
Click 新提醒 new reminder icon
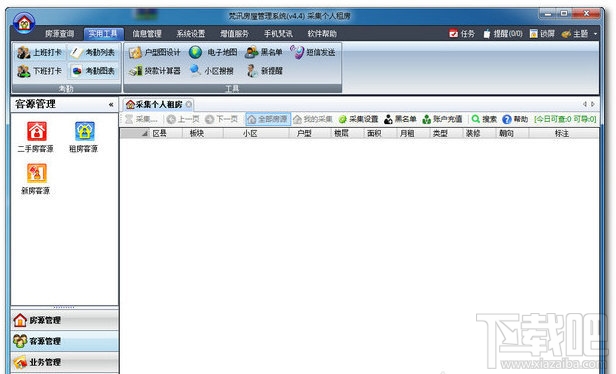point(251,71)
